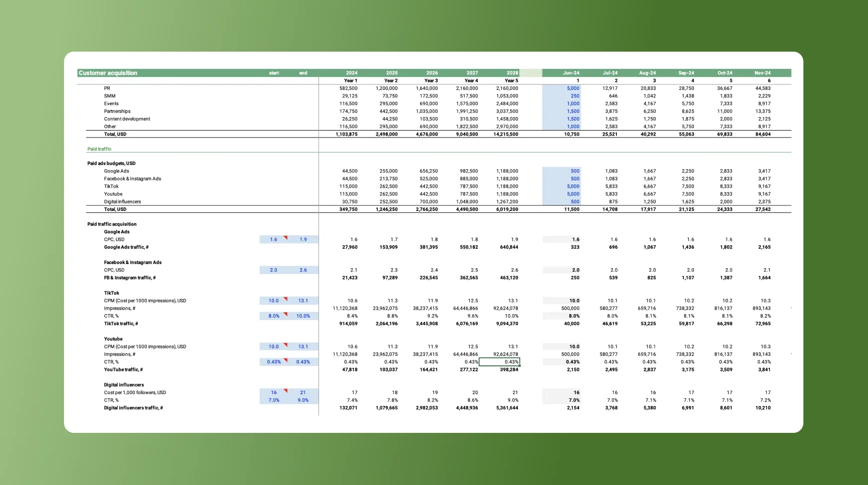
Task: Select the Customer acquisition header cell
Action: pyautogui.click(x=108, y=73)
